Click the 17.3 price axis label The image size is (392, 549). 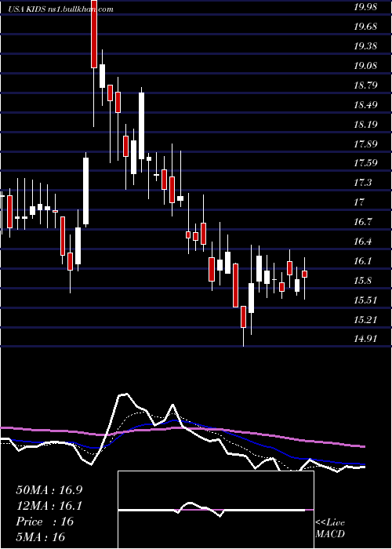[x=362, y=183]
